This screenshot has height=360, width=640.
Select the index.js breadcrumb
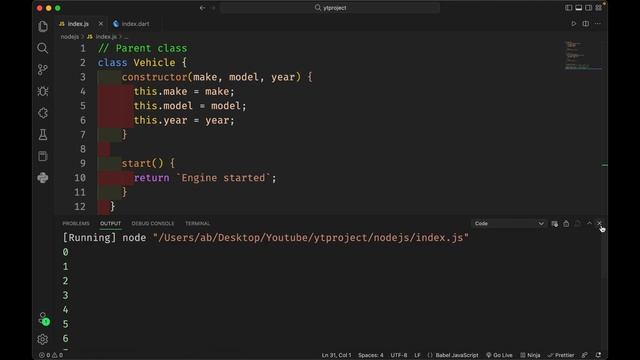[x=102, y=37]
